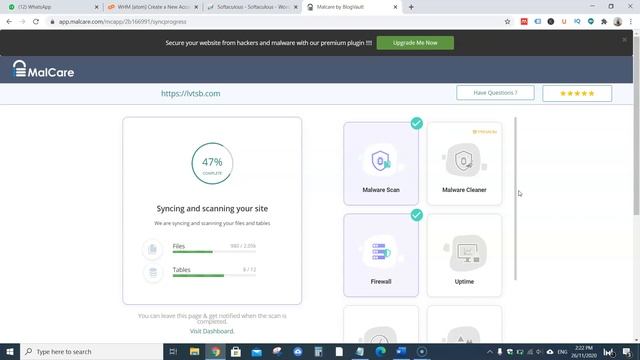Show hidden system tray icons
The image size is (640, 360).
(x=489, y=351)
